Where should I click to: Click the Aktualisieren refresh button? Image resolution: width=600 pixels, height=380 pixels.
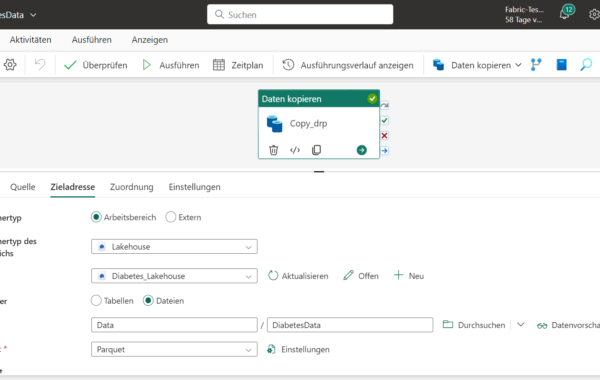[298, 276]
